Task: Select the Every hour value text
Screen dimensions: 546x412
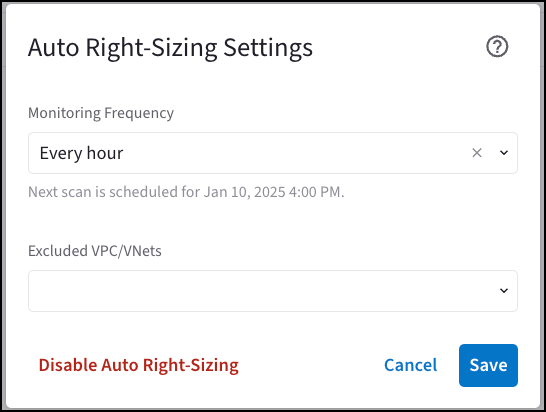Action: (81, 153)
